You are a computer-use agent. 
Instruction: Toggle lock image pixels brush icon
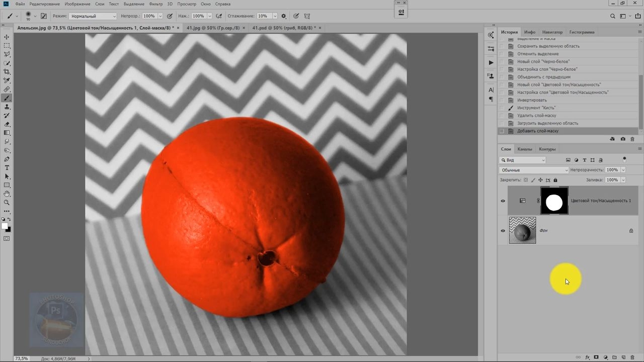click(533, 180)
